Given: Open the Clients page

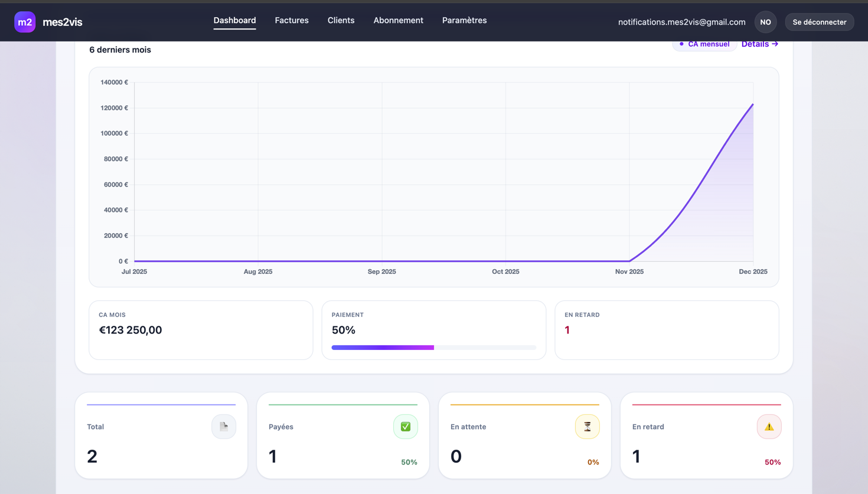Looking at the screenshot, I should coord(341,21).
